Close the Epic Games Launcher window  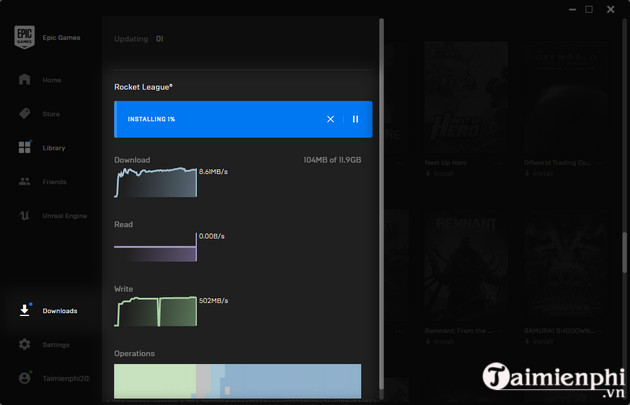tap(610, 9)
